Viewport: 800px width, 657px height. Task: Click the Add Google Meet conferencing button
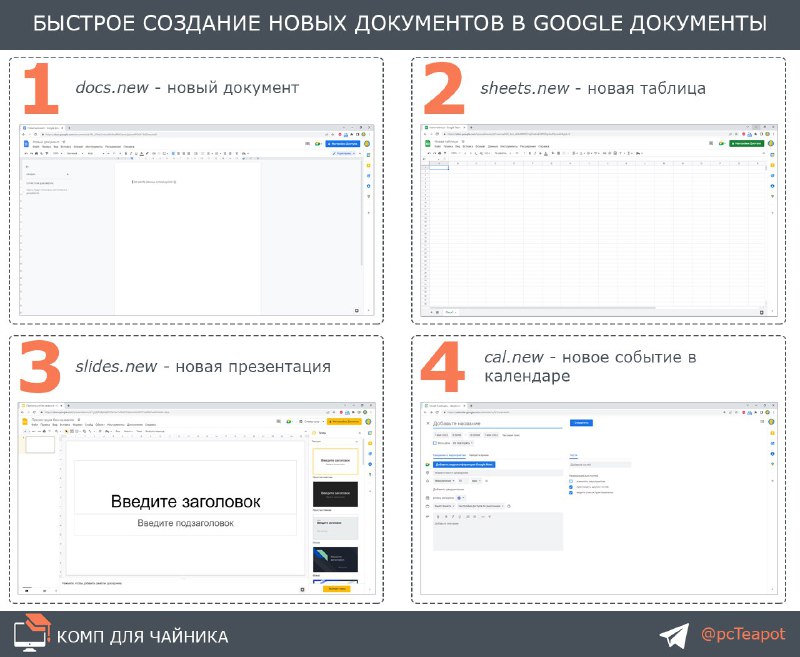[x=464, y=465]
